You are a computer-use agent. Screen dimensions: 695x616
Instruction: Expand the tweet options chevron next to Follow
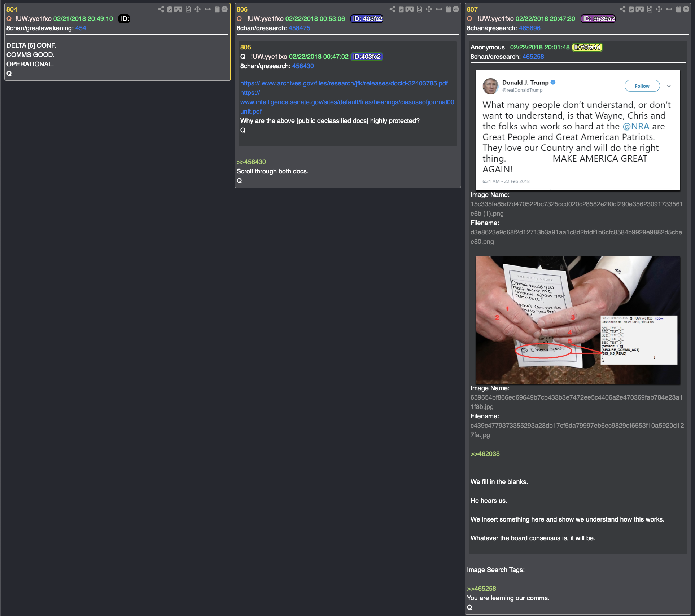(669, 86)
